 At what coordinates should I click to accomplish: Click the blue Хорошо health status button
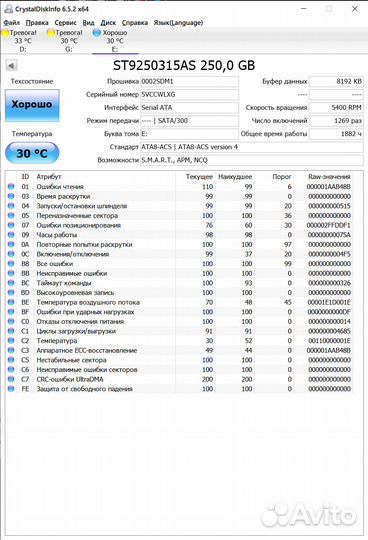point(32,105)
